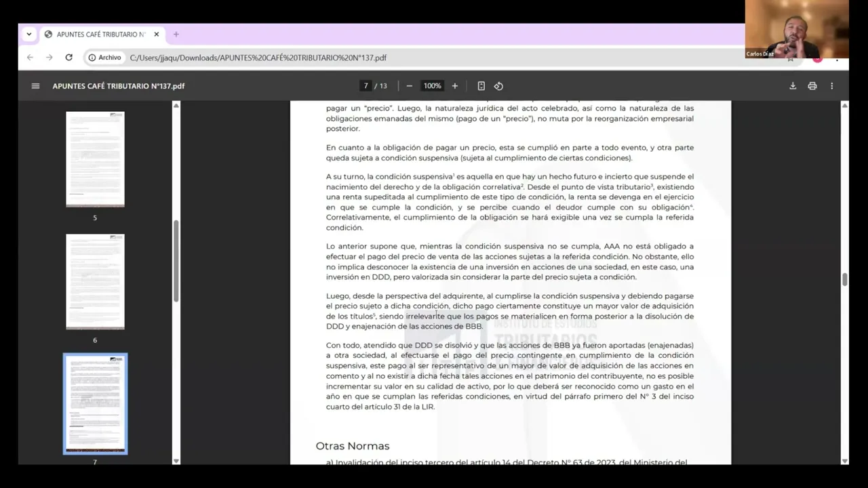The height and width of the screenshot is (488, 868).
Task: Open the Chrome browser menu
Action: tap(837, 58)
